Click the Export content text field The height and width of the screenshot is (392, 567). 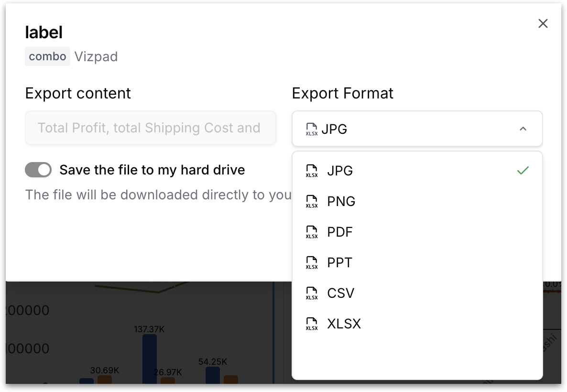(150, 128)
